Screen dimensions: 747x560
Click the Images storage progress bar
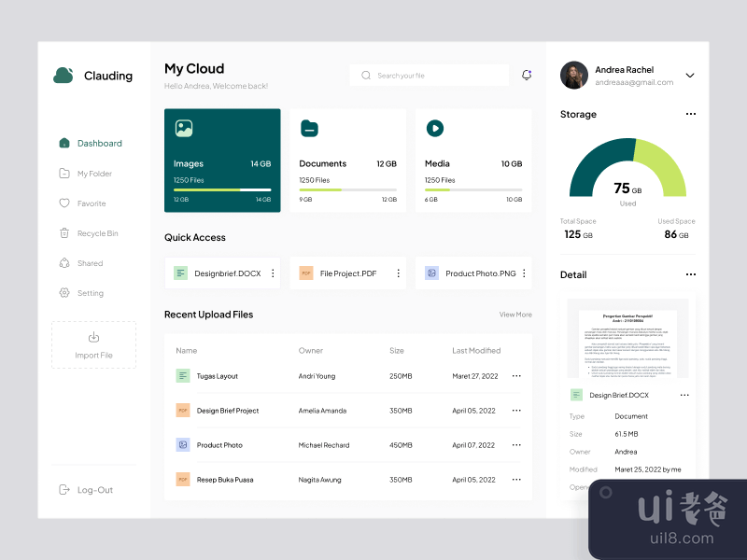point(222,189)
